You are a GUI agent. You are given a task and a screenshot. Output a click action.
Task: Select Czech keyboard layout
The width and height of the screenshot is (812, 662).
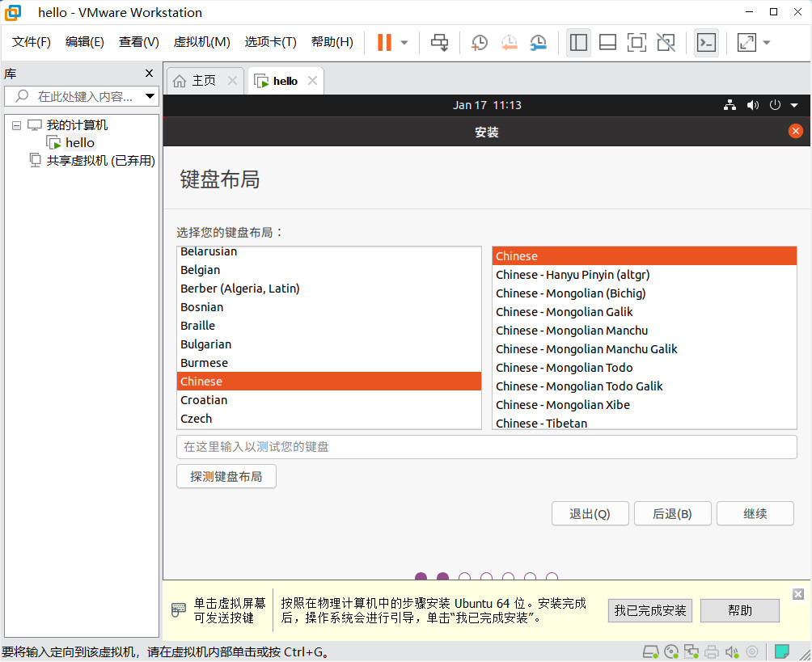click(329, 419)
